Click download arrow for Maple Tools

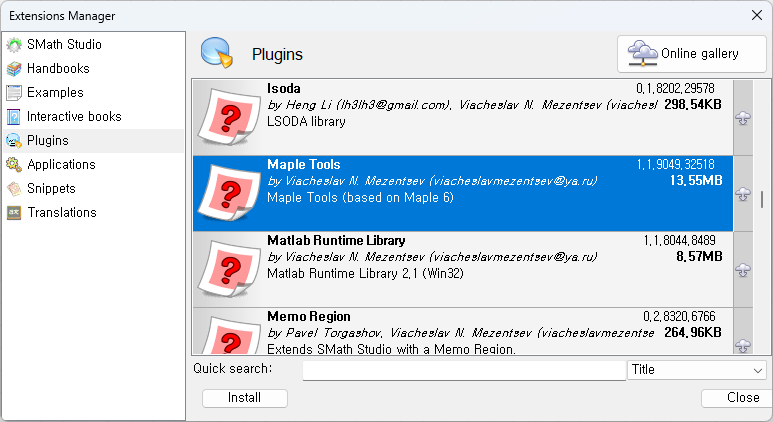743,194
